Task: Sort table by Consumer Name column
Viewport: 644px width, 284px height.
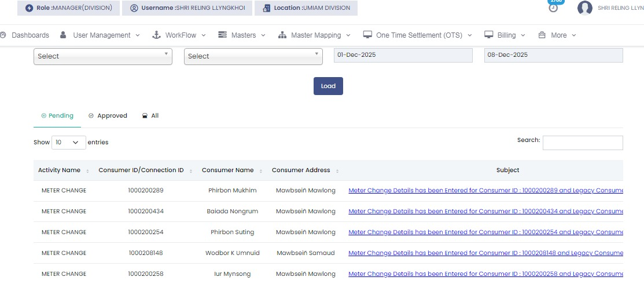Action: point(228,170)
